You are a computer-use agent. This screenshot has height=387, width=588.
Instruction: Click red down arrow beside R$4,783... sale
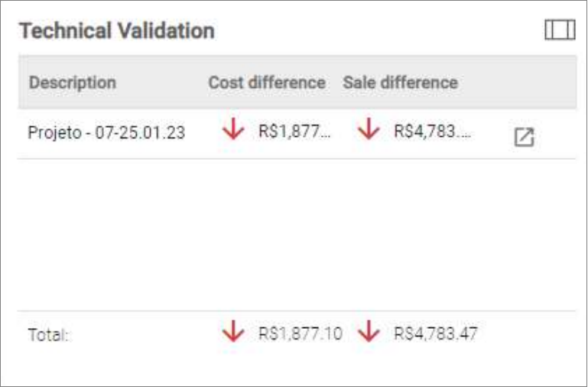[x=369, y=128]
